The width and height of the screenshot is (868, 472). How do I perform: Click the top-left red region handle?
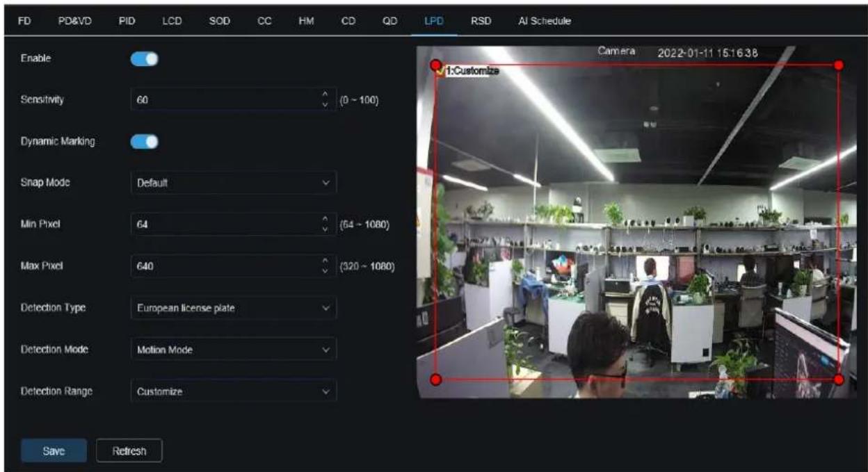point(436,65)
